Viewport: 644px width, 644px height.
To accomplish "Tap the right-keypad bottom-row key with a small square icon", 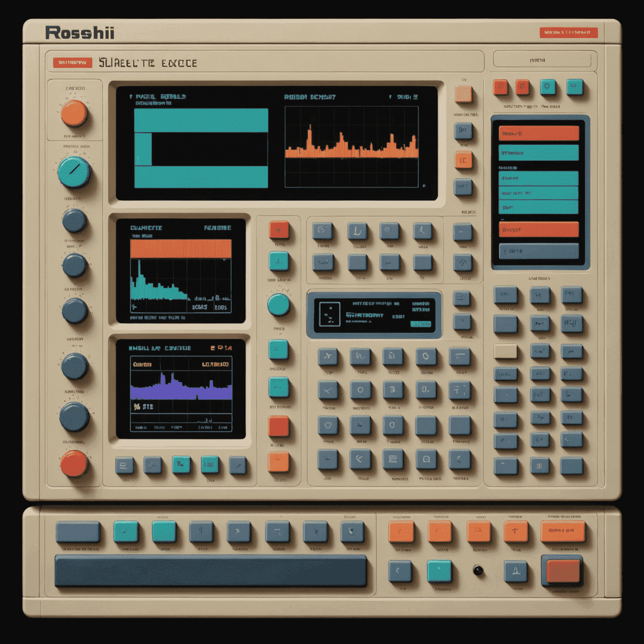I will [540, 465].
